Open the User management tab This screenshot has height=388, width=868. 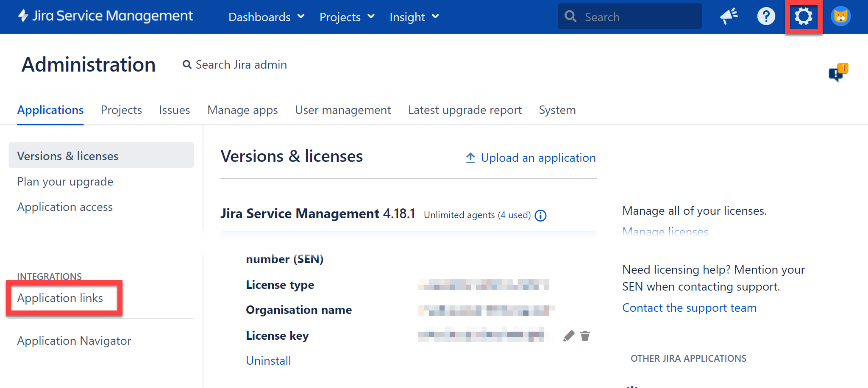pos(343,110)
